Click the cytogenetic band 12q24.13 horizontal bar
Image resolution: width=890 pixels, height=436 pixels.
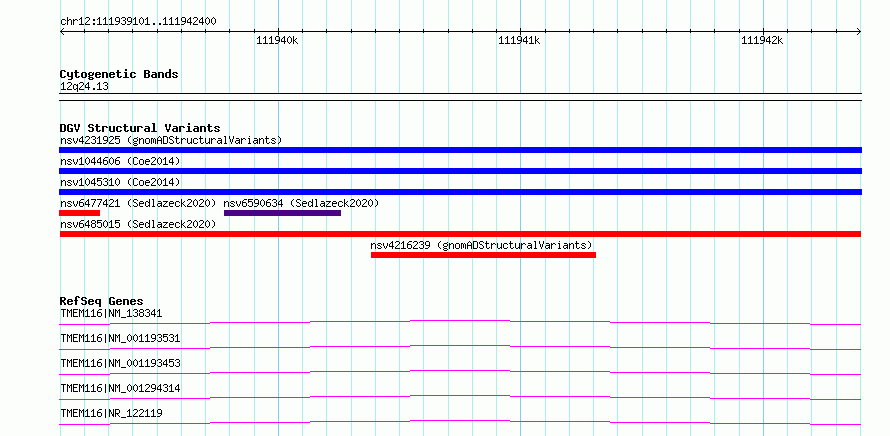point(460,97)
